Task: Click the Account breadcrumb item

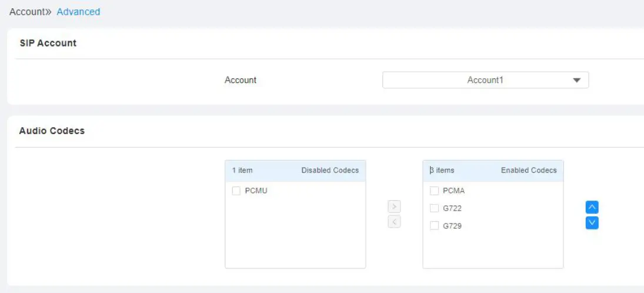Action: click(27, 12)
